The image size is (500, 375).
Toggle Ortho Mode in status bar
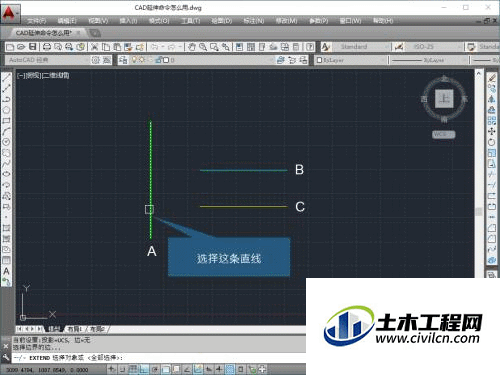[x=144, y=369]
